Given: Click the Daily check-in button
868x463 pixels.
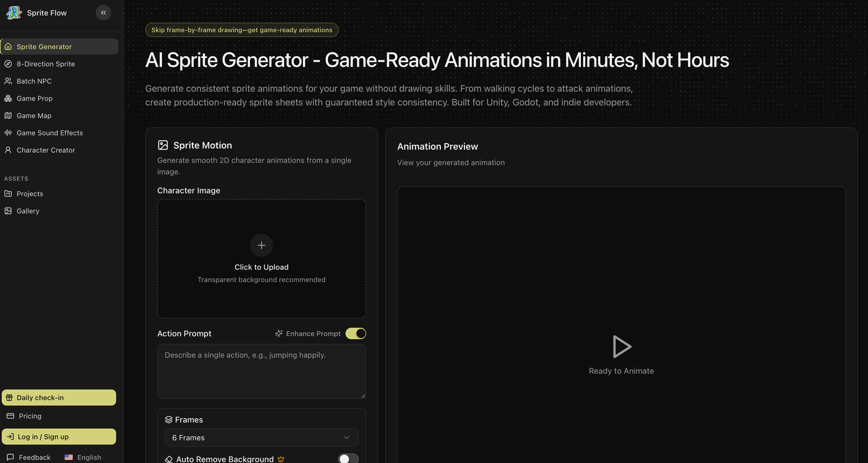Looking at the screenshot, I should pyautogui.click(x=59, y=397).
